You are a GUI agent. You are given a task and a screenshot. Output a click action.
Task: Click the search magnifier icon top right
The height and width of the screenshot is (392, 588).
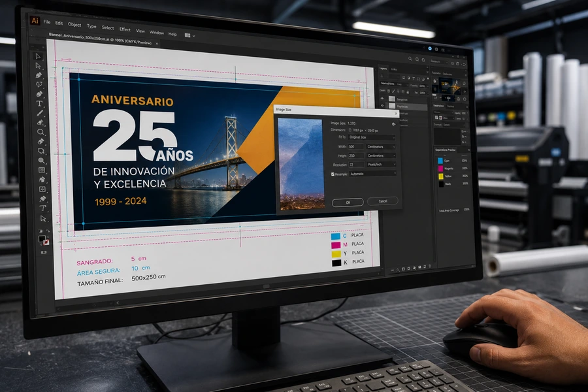point(410,59)
